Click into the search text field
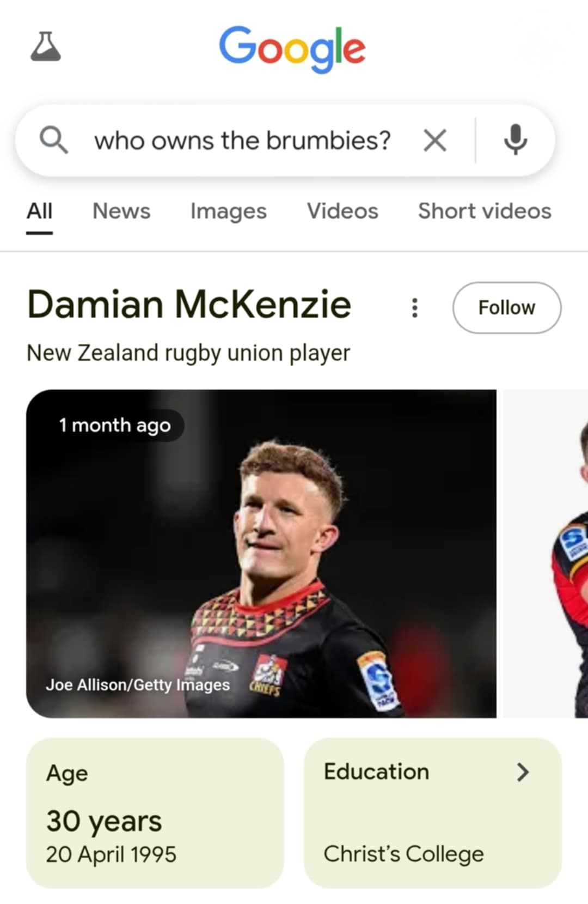Screen dimensions: 588x904 [x=242, y=141]
